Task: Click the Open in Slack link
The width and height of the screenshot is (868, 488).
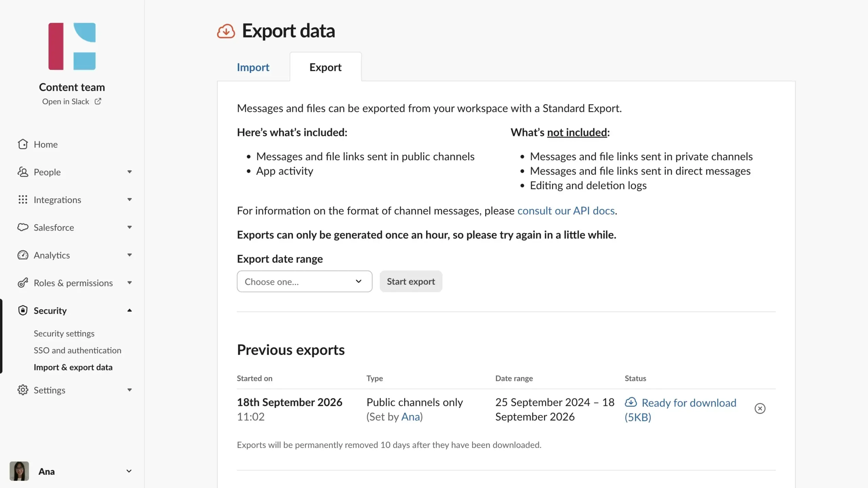Action: pos(72,101)
